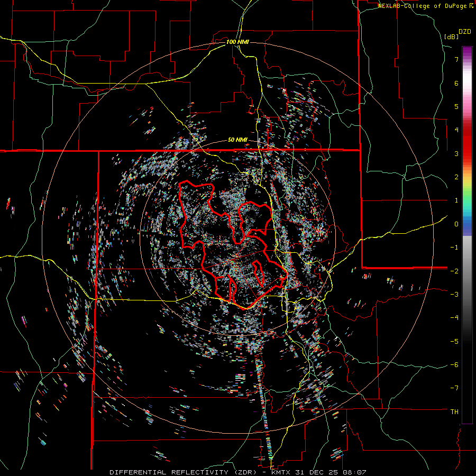Click the ZDR color scale bar
The width and height of the screenshot is (476, 476).
pos(467,235)
